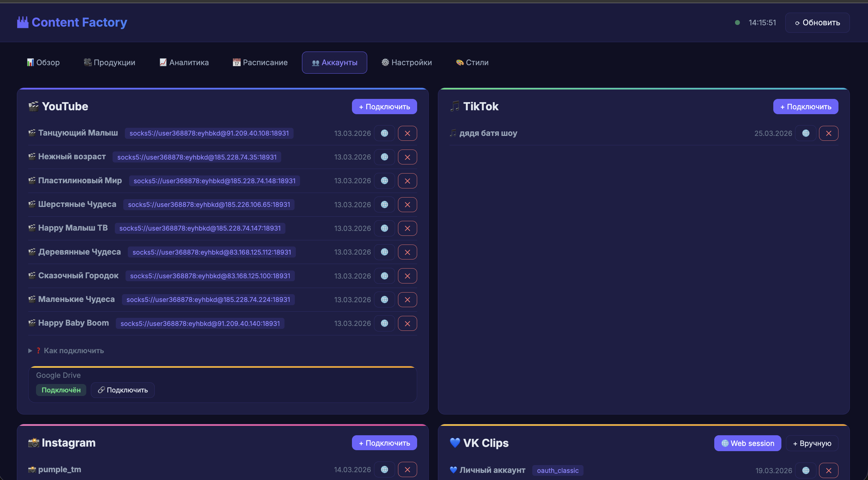The height and width of the screenshot is (480, 868).
Task: Click the green Подключён status badge
Action: (x=61, y=390)
